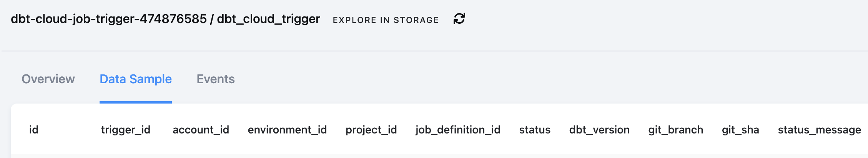
Task: Select the account_id column header
Action: 201,130
